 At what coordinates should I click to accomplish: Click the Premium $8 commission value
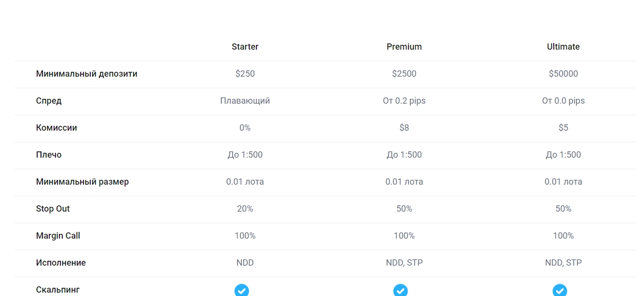click(x=404, y=128)
